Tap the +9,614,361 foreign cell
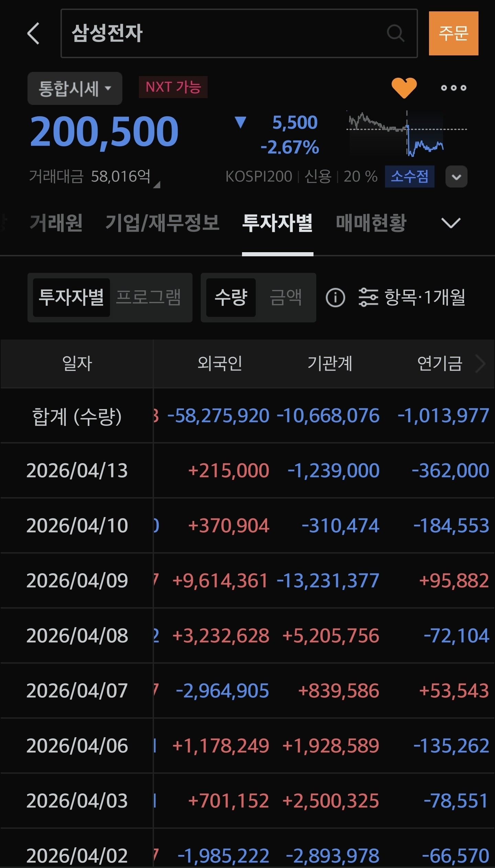Image resolution: width=495 pixels, height=868 pixels. [220, 581]
